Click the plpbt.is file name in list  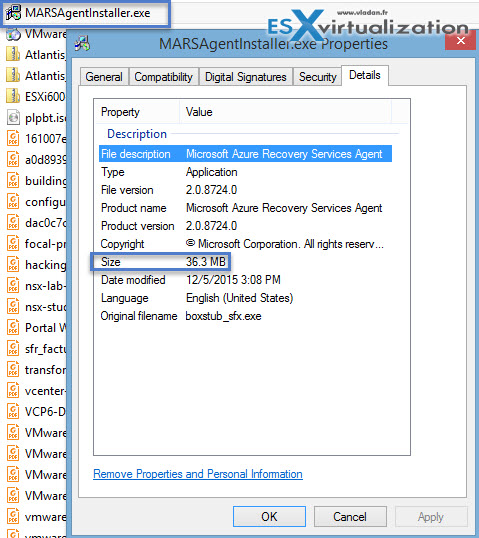[x=45, y=118]
